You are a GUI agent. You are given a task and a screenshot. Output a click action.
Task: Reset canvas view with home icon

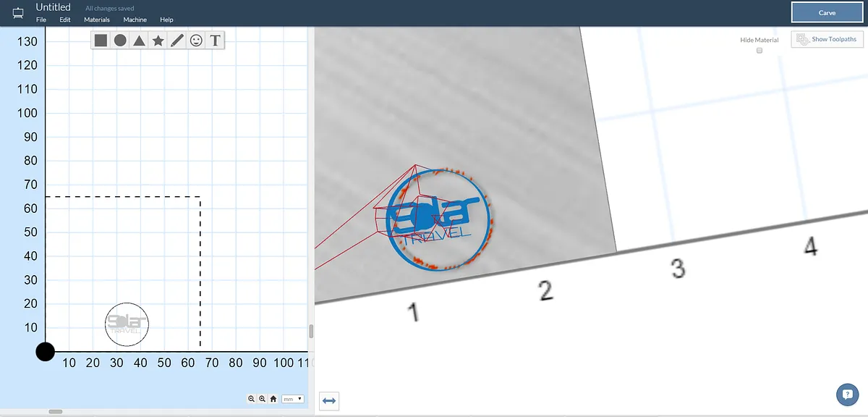coord(273,399)
